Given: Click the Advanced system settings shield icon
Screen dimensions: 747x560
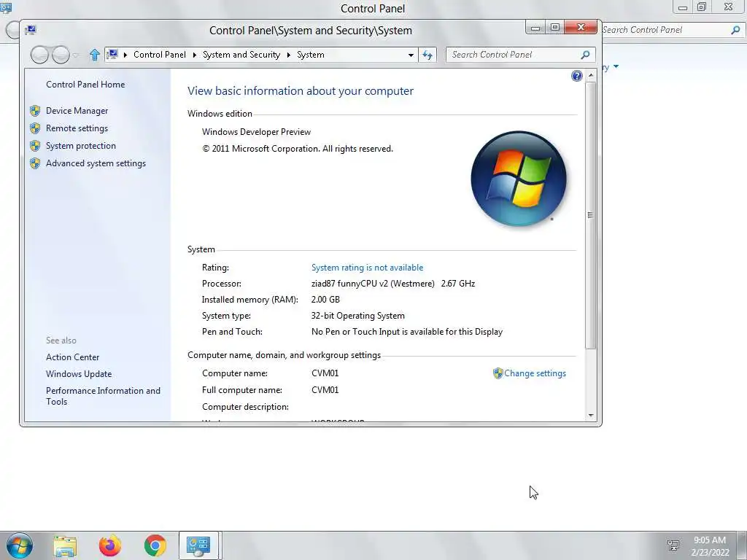Looking at the screenshot, I should point(35,163).
